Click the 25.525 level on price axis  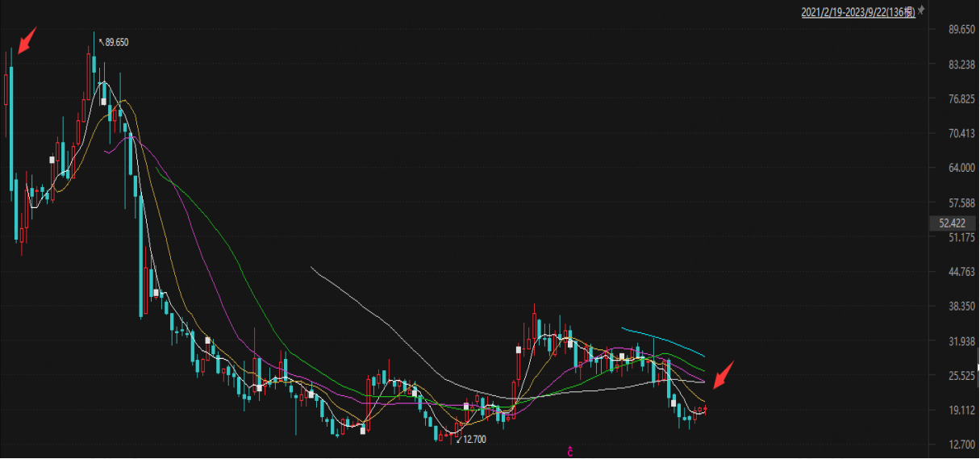pos(952,375)
